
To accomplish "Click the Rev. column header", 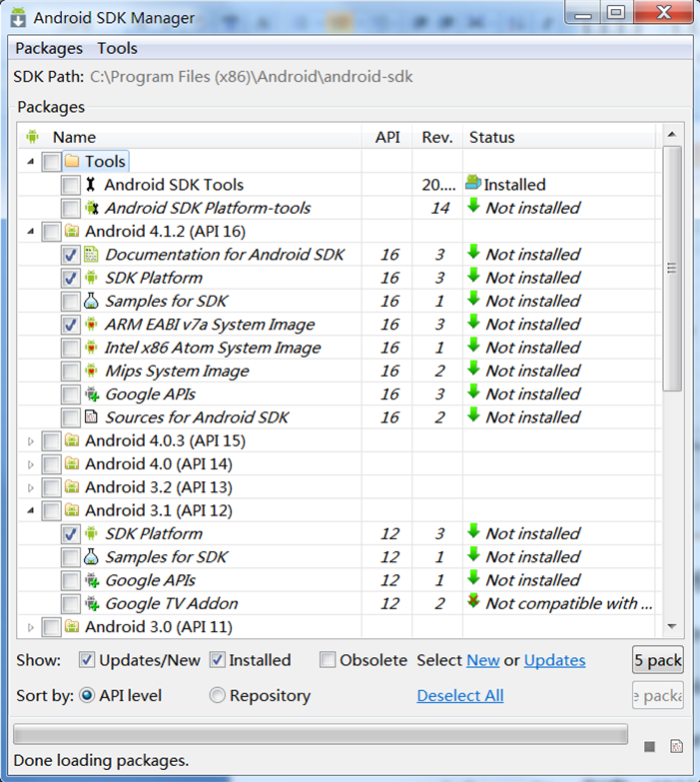I will pos(437,136).
